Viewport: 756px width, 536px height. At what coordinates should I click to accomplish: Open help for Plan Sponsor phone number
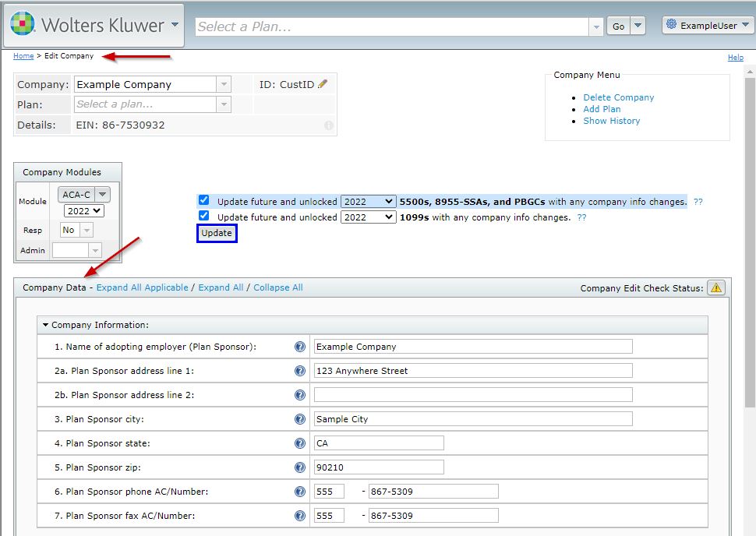pos(300,491)
